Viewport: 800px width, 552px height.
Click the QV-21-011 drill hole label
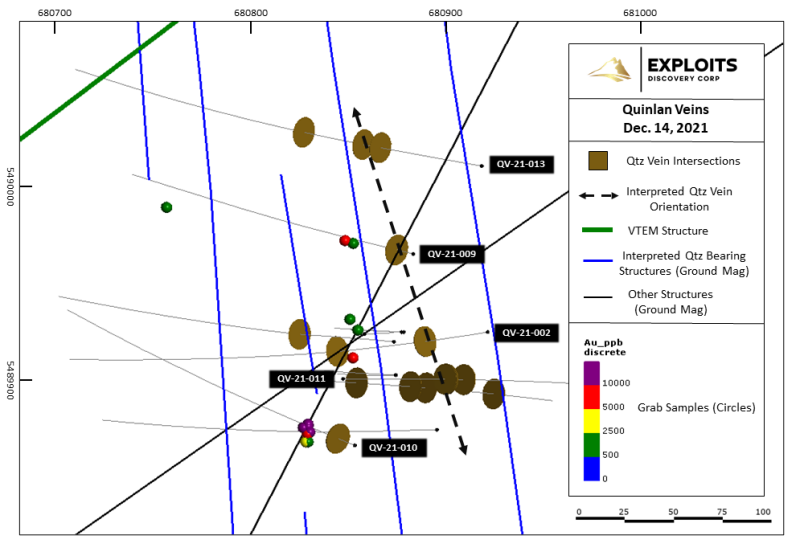301,379
